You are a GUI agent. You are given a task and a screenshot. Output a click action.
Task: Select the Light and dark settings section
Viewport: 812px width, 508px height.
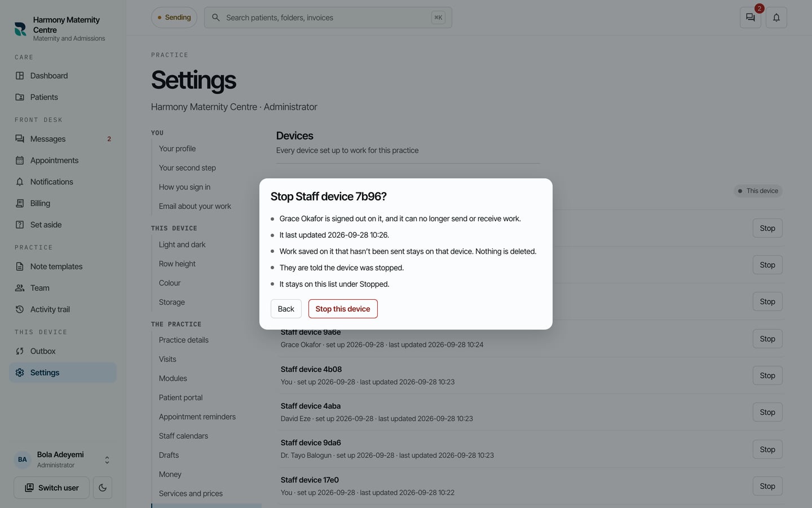point(182,244)
